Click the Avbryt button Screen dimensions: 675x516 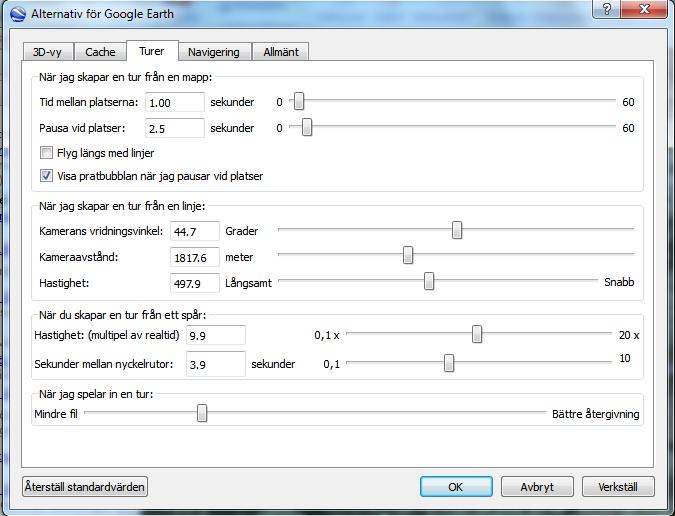(x=537, y=487)
